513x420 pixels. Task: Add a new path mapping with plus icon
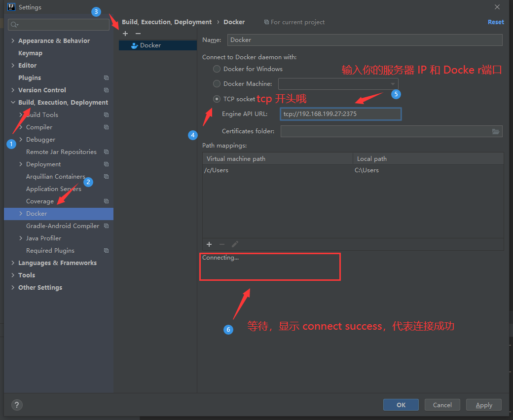(209, 244)
